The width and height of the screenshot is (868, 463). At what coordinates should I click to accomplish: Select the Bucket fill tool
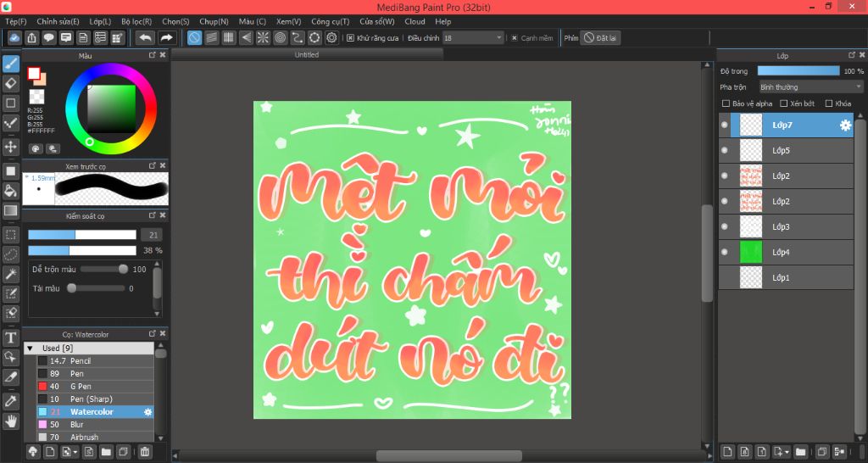pyautogui.click(x=10, y=191)
